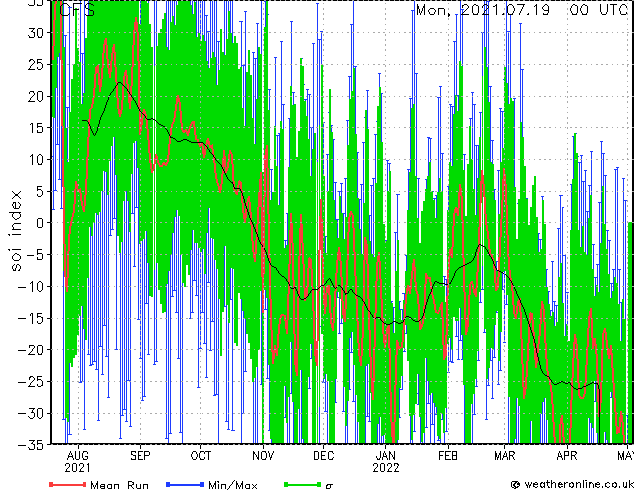This screenshot has width=634, height=490.
Task: Click the y-axis value 5
Action: point(39,191)
